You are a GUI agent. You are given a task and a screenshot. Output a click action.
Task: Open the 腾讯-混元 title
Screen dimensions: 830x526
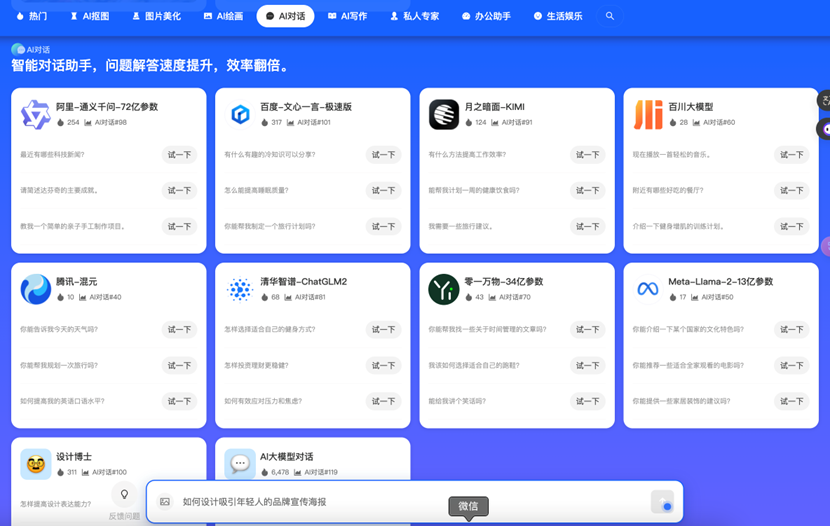point(77,282)
